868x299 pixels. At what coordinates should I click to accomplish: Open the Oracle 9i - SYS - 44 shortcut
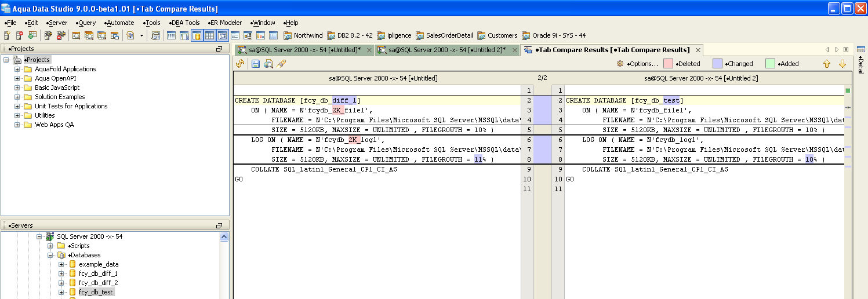coord(554,35)
